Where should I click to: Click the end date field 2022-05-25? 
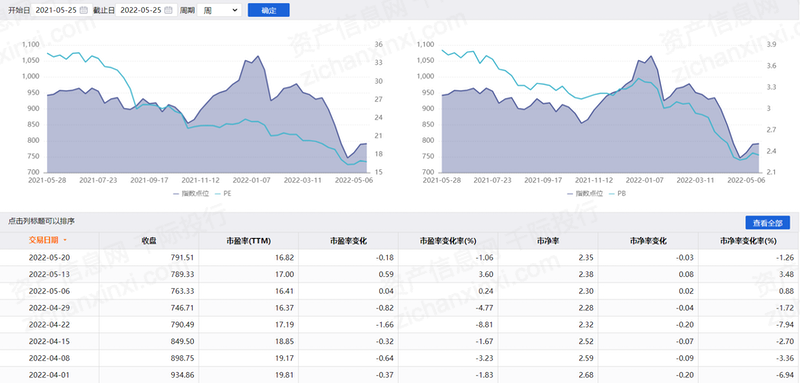click(x=146, y=10)
